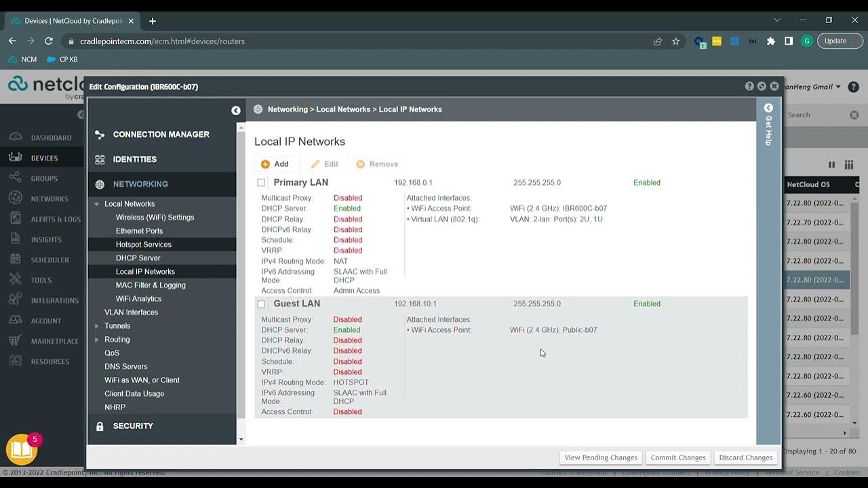Open the Identities section icon
868x488 pixels.
point(100,160)
